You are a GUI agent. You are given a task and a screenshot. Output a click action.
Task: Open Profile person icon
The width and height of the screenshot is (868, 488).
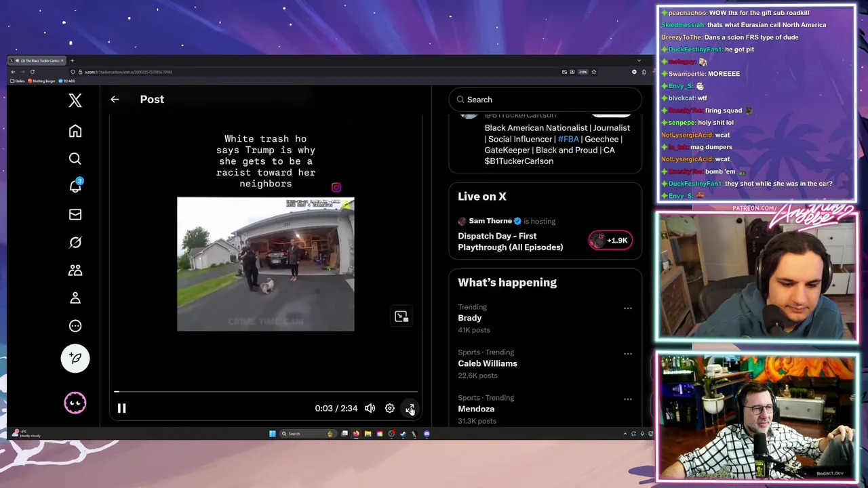(x=75, y=298)
